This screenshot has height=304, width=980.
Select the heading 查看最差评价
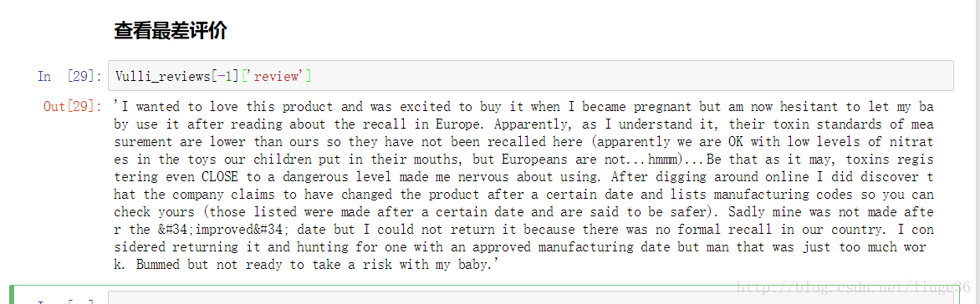170,31
